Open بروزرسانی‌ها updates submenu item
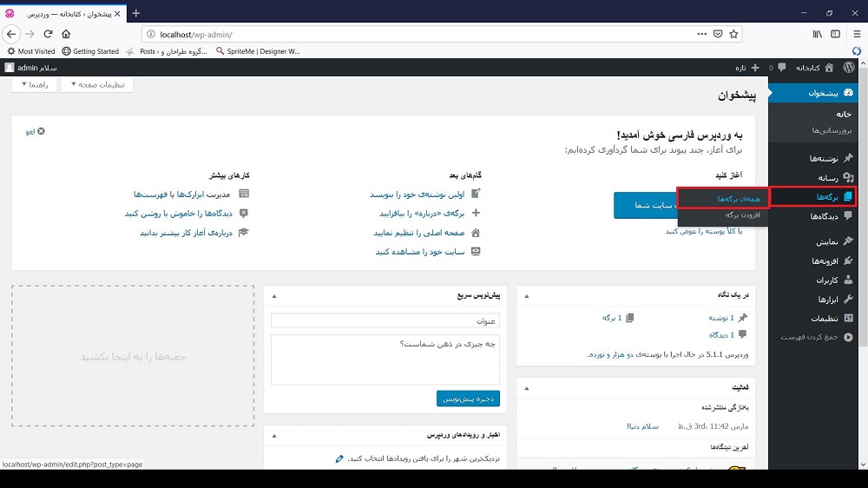 (832, 131)
